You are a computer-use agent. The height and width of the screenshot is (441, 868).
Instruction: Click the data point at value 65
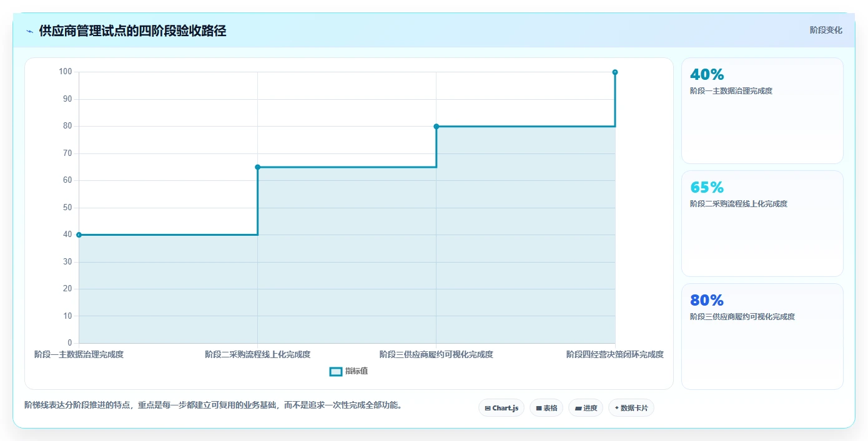point(257,167)
